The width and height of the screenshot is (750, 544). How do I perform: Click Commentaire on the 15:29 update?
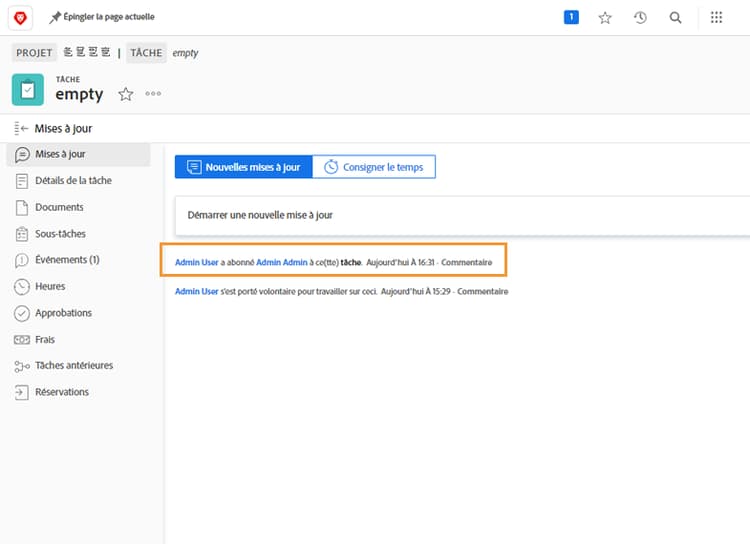(x=483, y=291)
